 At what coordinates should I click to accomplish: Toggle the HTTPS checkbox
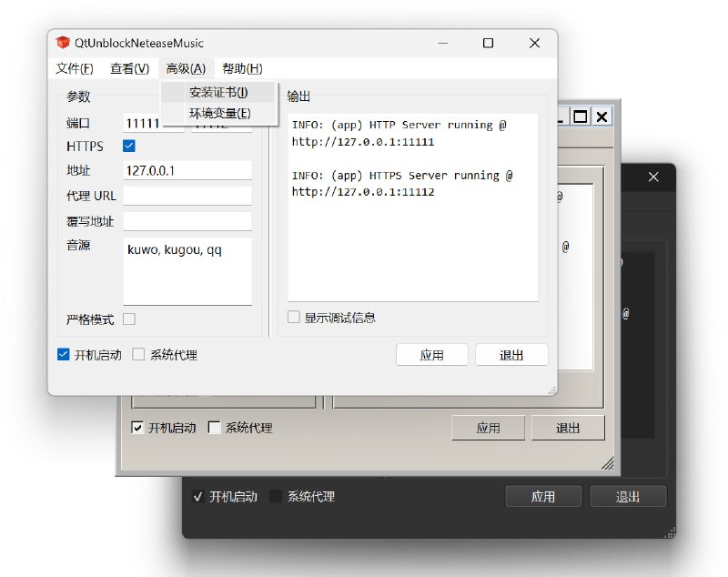pyautogui.click(x=127, y=145)
